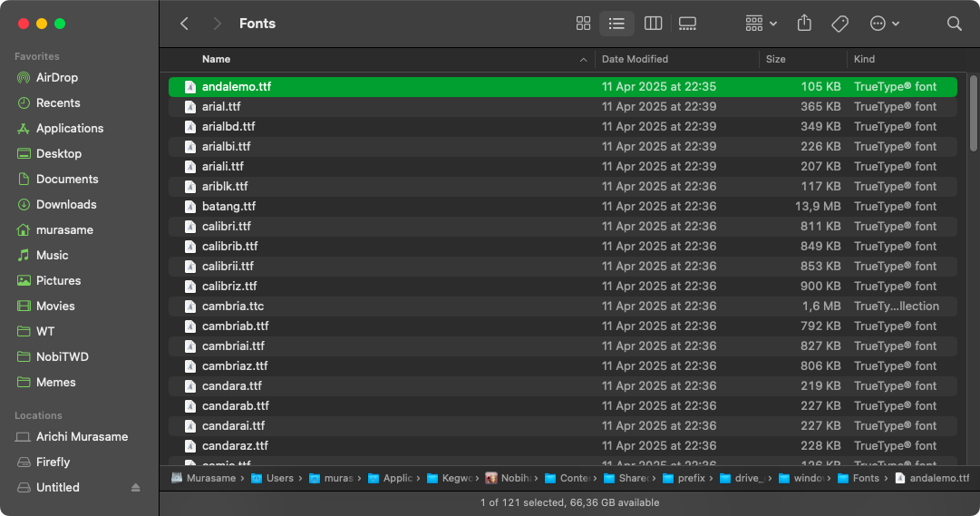
Task: Switch to icon grid view
Action: coord(584,24)
